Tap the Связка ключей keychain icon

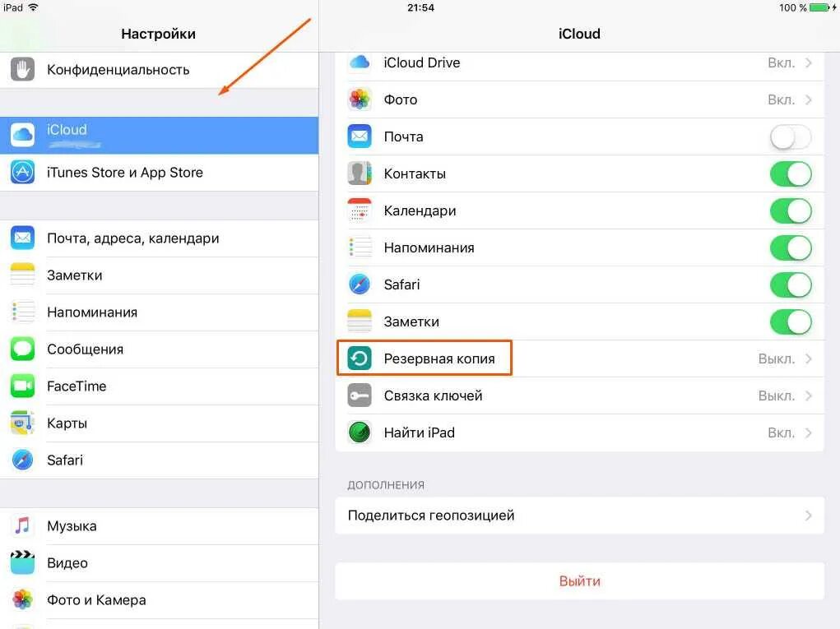360,395
